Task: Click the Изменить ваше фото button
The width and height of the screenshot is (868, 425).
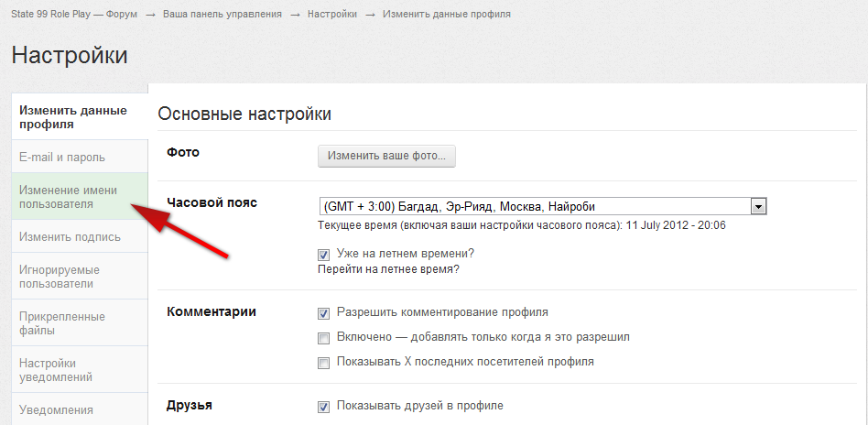Action: coord(386,157)
